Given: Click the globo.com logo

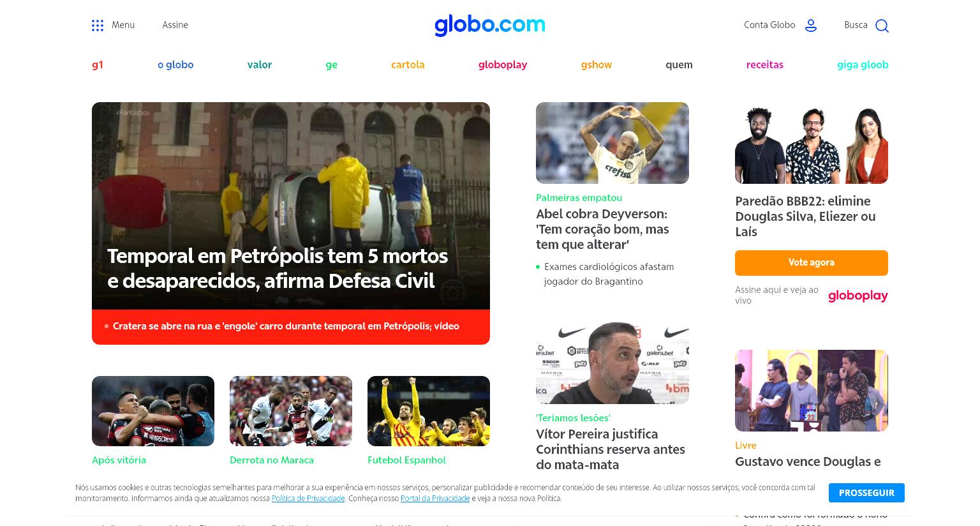Looking at the screenshot, I should point(490,25).
